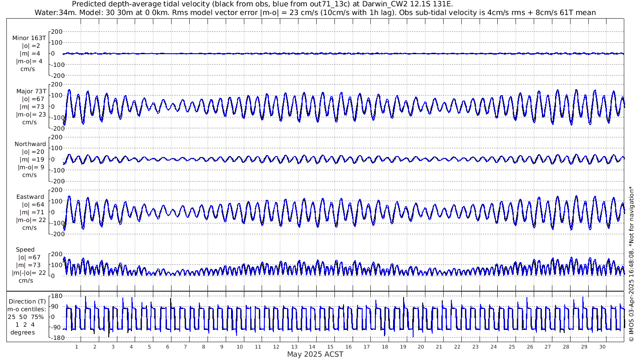637x364 pixels.
Task: Select day 8 on the date axis
Action: (203, 347)
